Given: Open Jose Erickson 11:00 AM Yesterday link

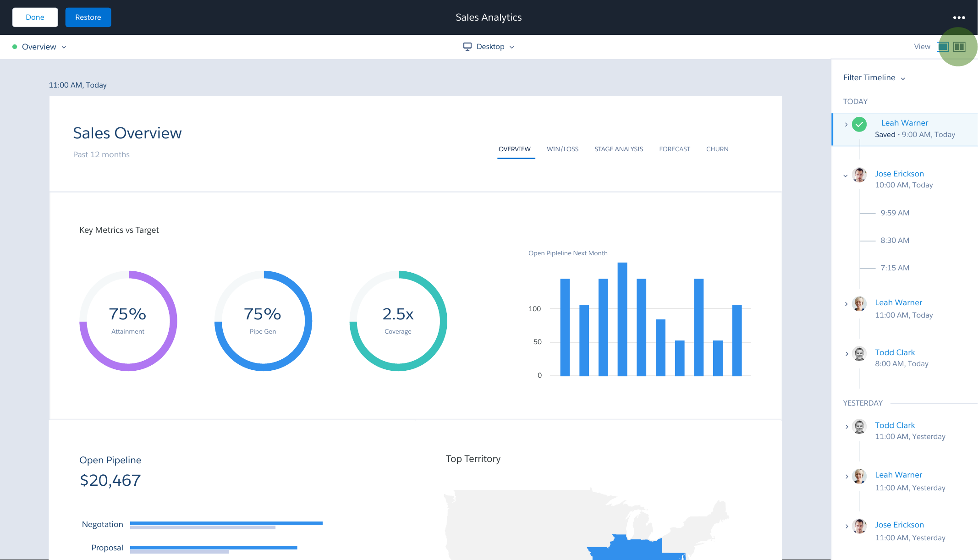Looking at the screenshot, I should point(899,525).
